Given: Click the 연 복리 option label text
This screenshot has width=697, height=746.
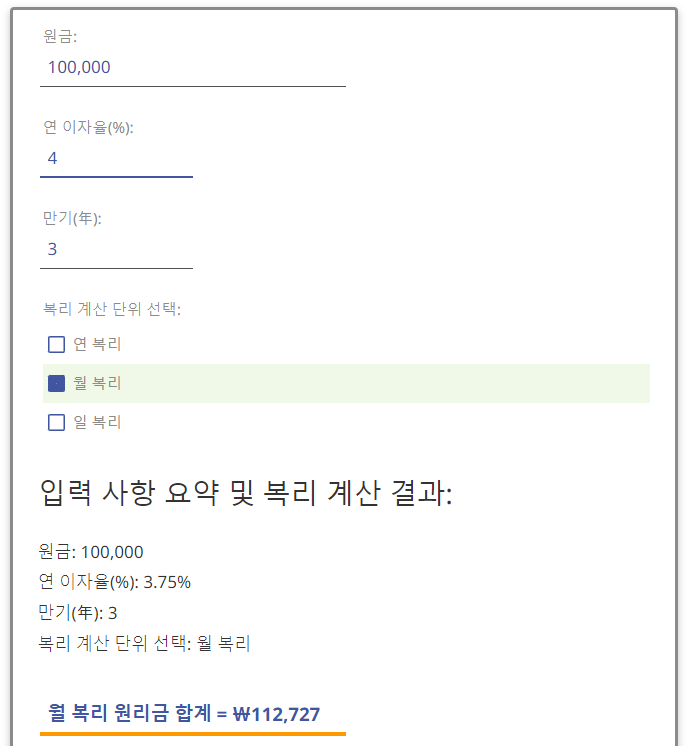Looking at the screenshot, I should pos(97,344).
